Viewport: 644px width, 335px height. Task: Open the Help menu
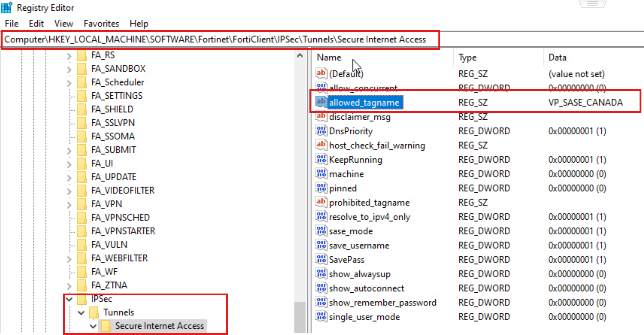click(139, 24)
